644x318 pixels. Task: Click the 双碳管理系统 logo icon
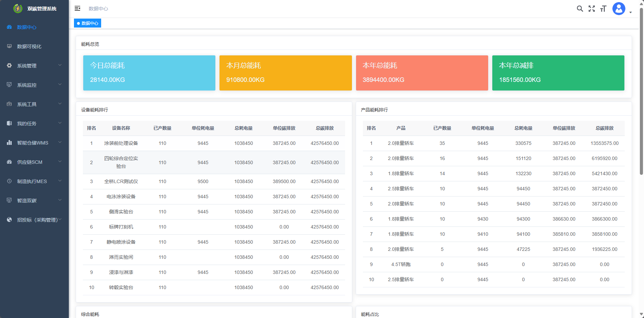(18, 9)
